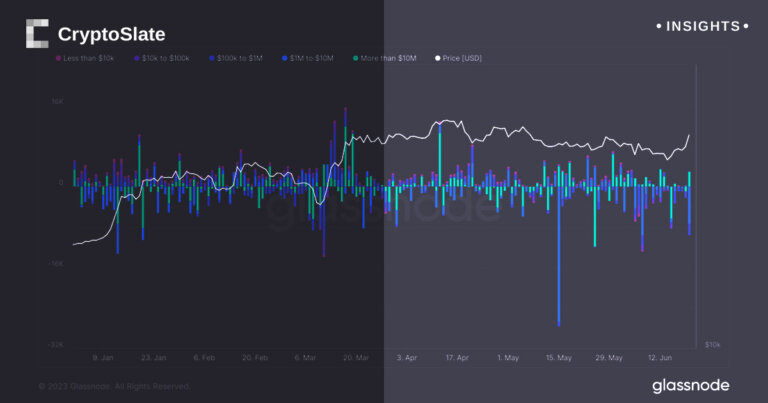Toggle the 'Less than $10k' legend series
768x403 pixels.
pos(85,58)
